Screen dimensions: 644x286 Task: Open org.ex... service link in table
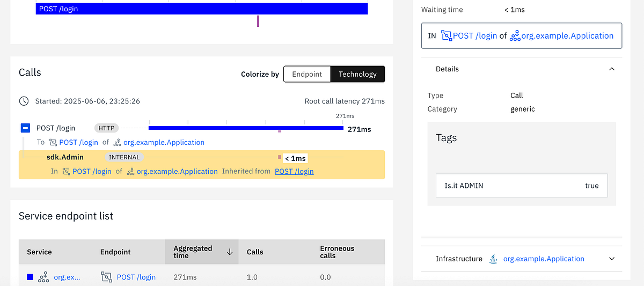point(67,277)
